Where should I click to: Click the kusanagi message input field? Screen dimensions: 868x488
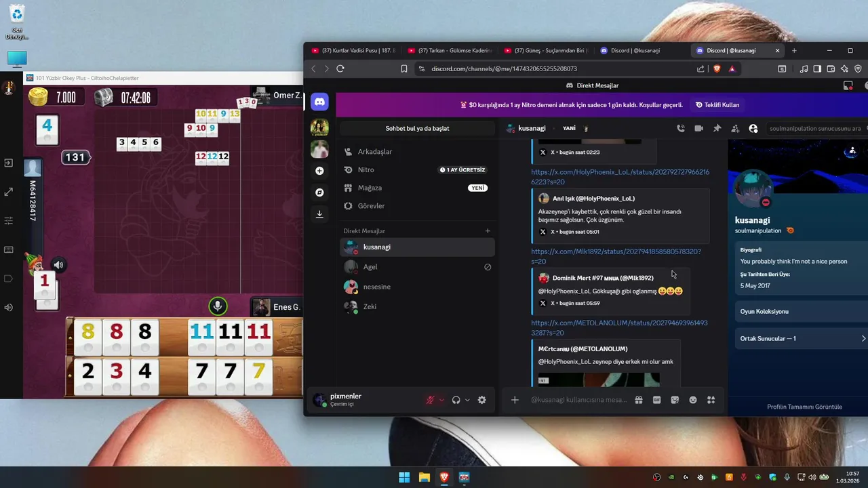(x=578, y=400)
